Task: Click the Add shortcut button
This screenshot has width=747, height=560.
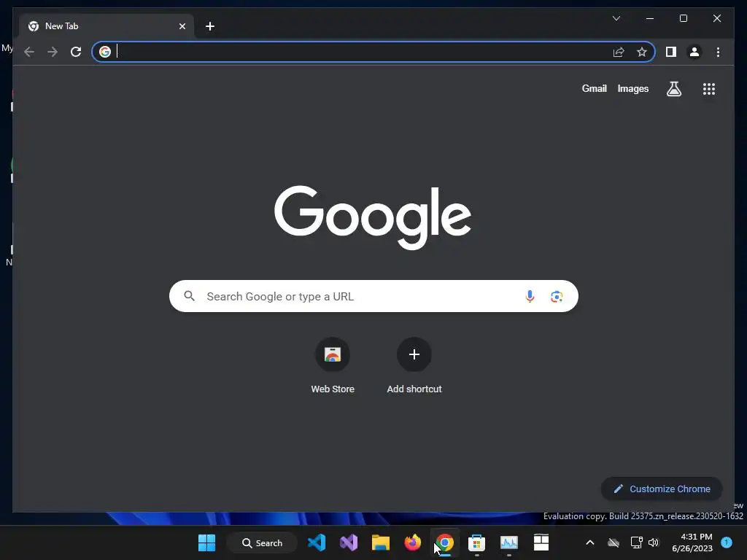Action: pyautogui.click(x=414, y=366)
